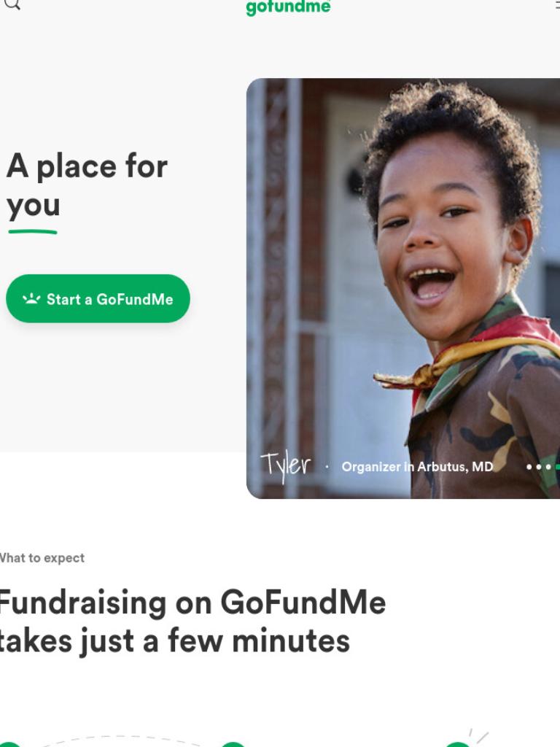Click the first green step circle
560x747 pixels.
click(9, 744)
